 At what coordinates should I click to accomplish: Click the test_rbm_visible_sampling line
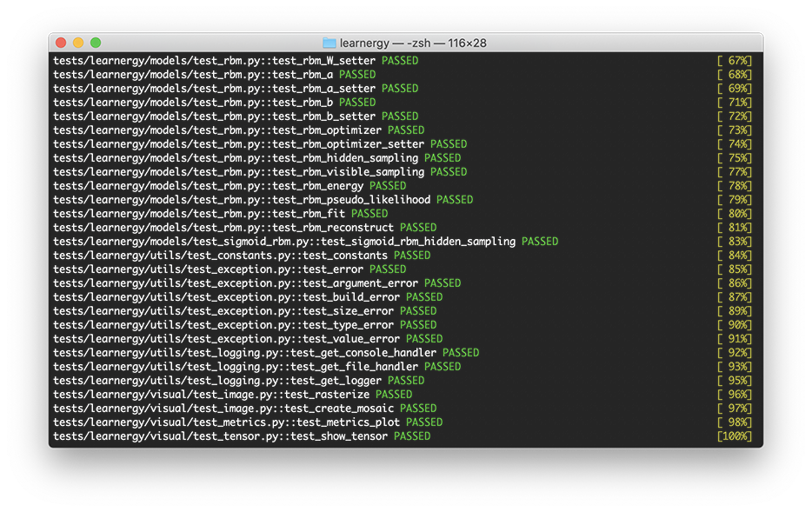[x=260, y=172]
